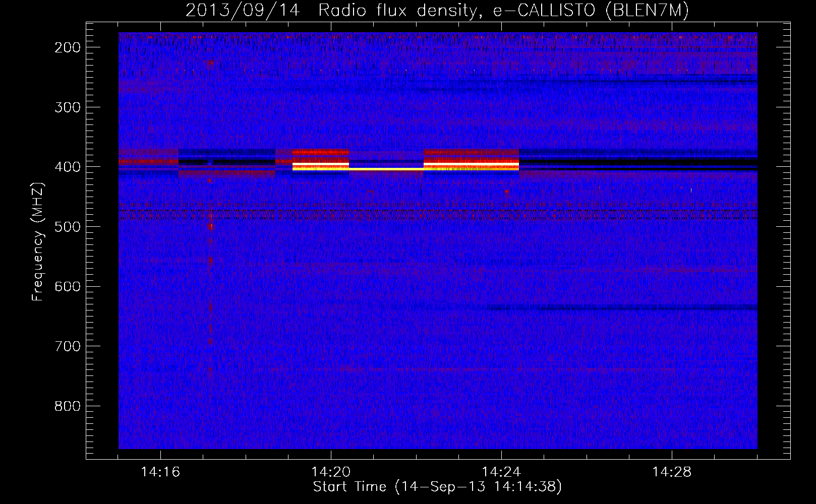Click the dark horizontal band near 640 MHz
816x504 pixels.
point(623,307)
